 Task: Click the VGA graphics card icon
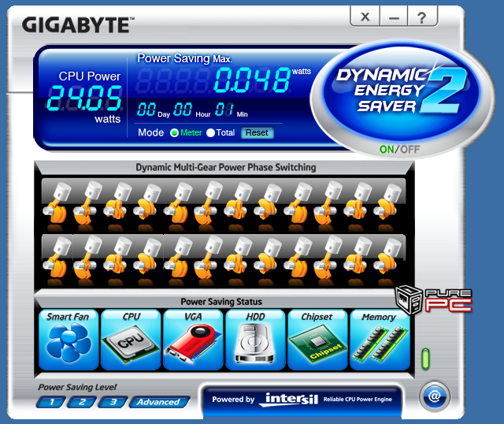[193, 340]
